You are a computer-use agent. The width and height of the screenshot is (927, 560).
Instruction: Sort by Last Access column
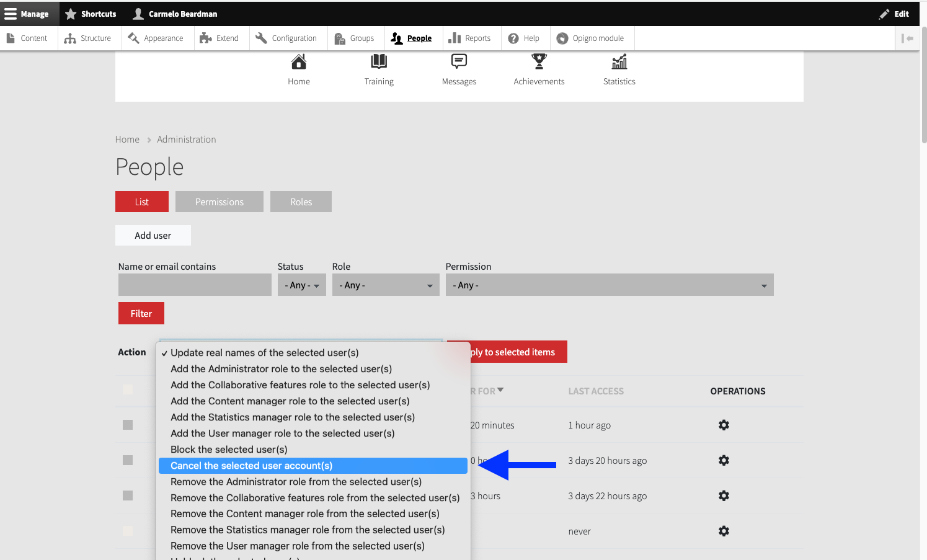coord(596,391)
